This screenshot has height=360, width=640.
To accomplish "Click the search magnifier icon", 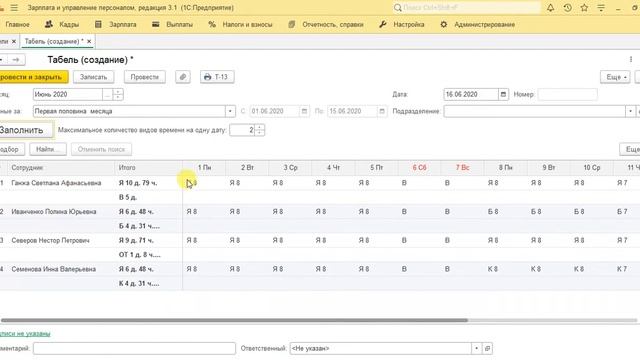I will 398,8.
